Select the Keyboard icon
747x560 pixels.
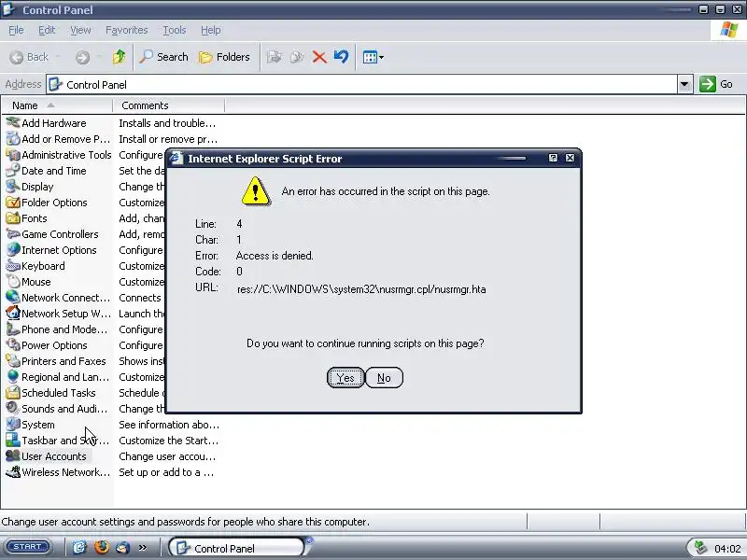pos(13,266)
